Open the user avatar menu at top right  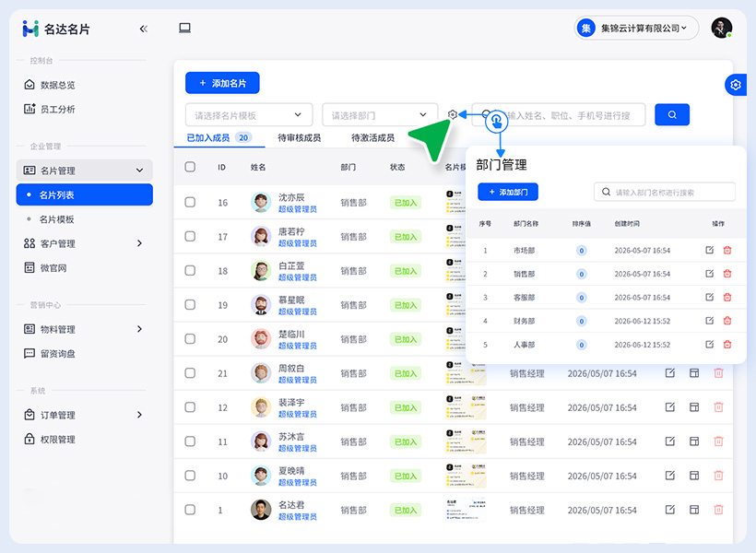tap(722, 28)
